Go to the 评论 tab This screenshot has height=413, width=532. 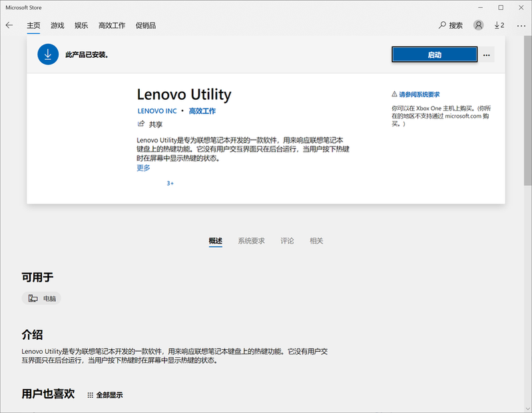[x=287, y=241]
